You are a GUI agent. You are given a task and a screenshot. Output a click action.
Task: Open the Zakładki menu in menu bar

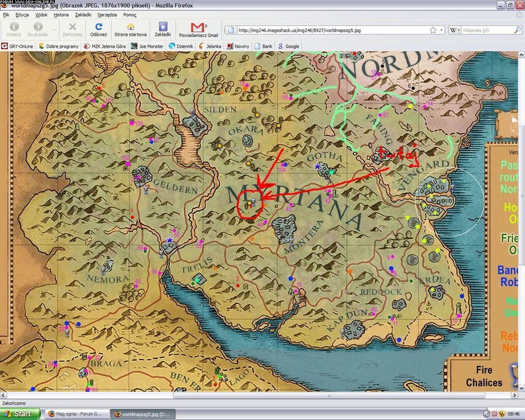[82, 15]
